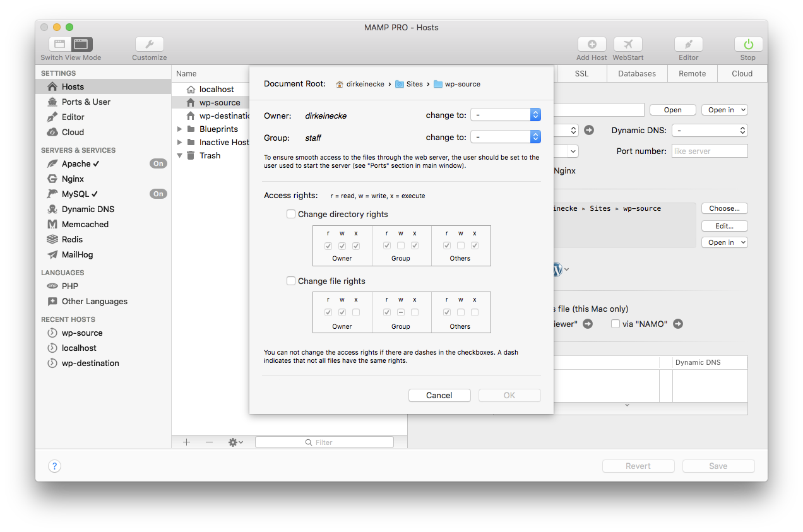Open MailHog settings
The height and width of the screenshot is (532, 803).
(104, 254)
